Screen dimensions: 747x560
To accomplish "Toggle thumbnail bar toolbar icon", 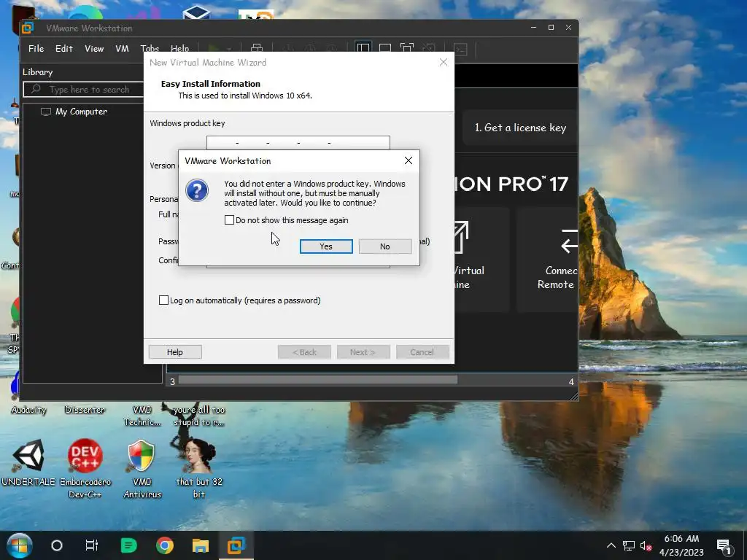I will [385, 48].
